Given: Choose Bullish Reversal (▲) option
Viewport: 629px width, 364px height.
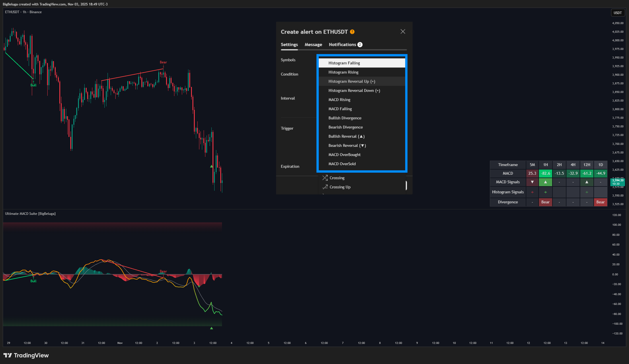Looking at the screenshot, I should [362, 137].
